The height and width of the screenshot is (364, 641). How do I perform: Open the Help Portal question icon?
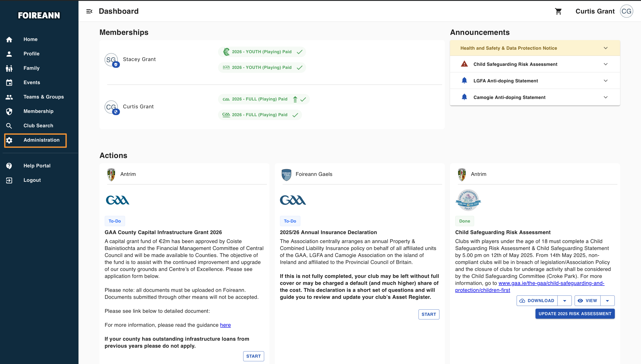[9, 166]
